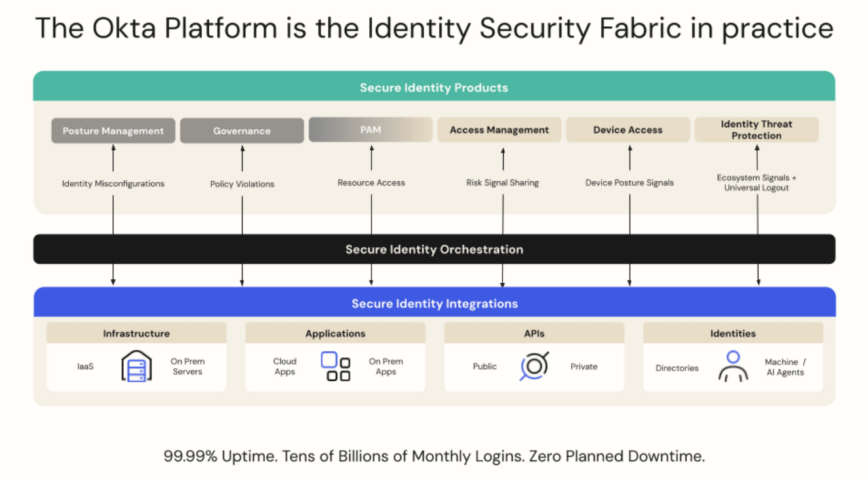This screenshot has height=492, width=868.
Task: Click the Secure Identity Integrations blue bar
Action: pos(433,303)
